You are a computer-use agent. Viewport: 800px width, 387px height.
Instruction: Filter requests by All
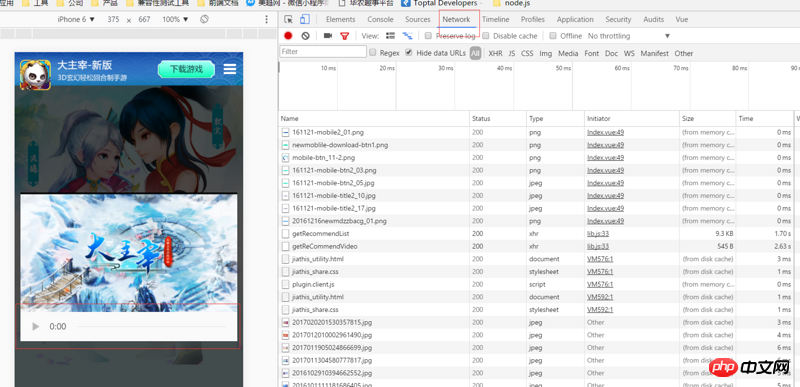pyautogui.click(x=476, y=53)
